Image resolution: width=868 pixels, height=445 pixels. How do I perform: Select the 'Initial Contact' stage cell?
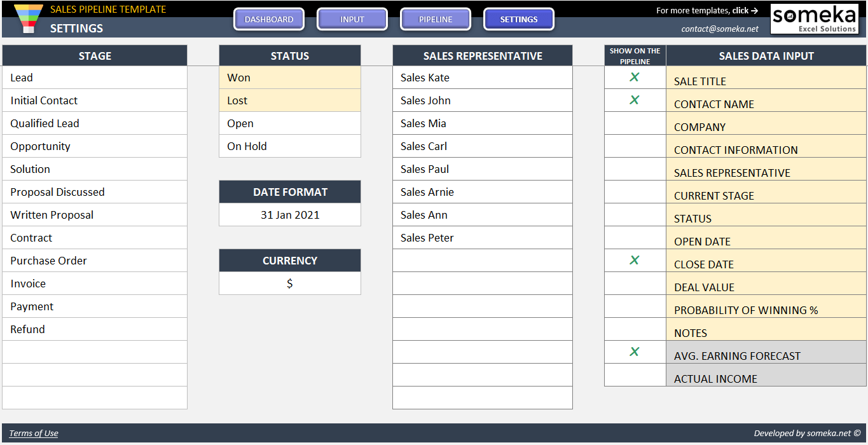pyautogui.click(x=95, y=100)
